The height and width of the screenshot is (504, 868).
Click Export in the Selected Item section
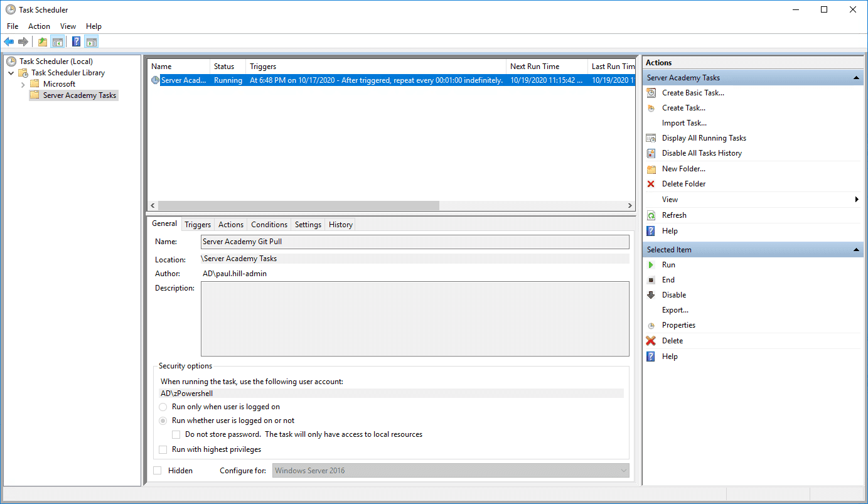(675, 310)
